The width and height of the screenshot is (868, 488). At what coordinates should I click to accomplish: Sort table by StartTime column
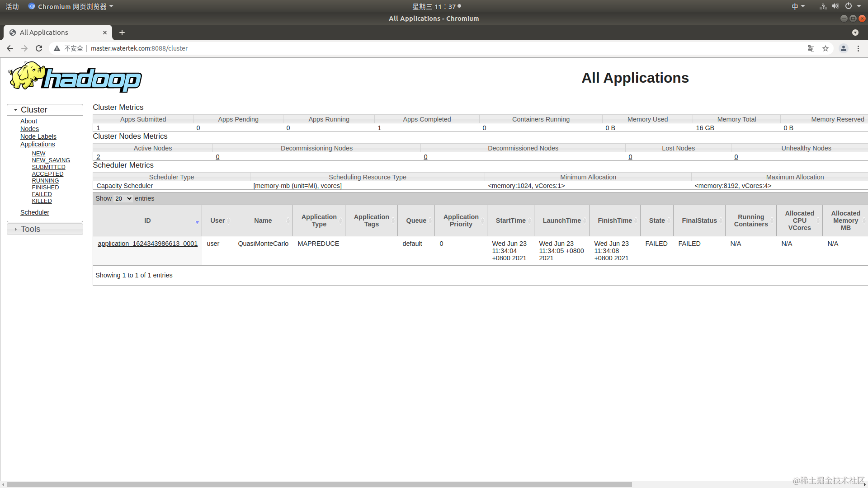(510, 221)
